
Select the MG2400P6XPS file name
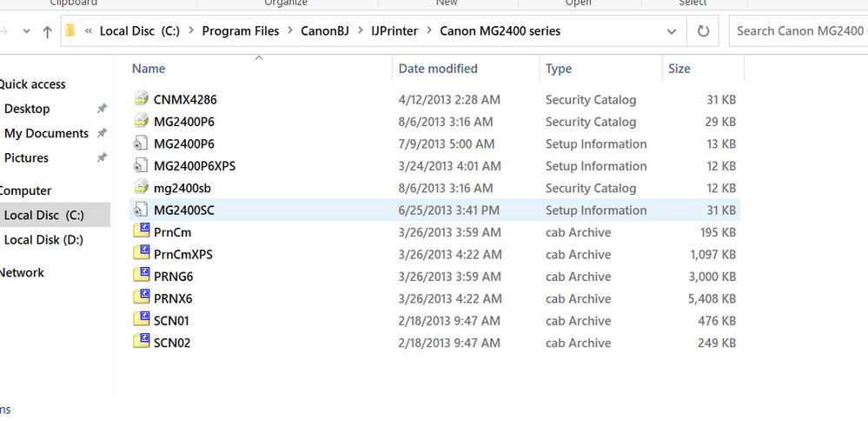coord(195,166)
